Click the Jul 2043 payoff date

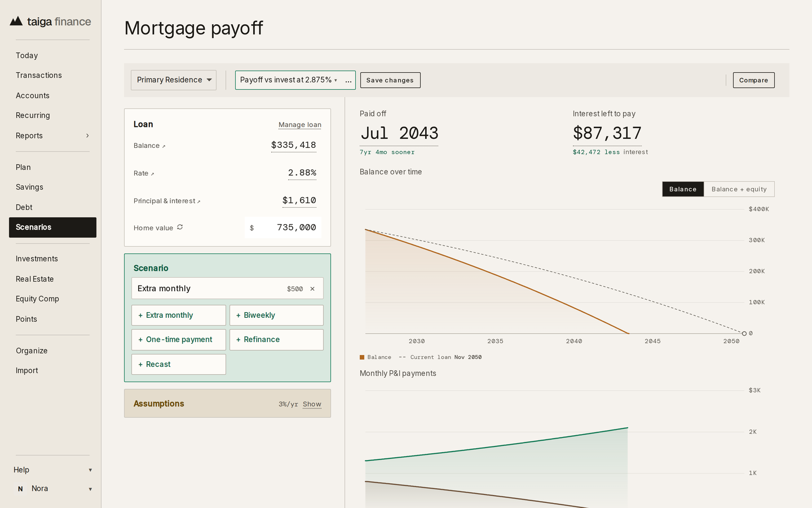click(x=399, y=133)
